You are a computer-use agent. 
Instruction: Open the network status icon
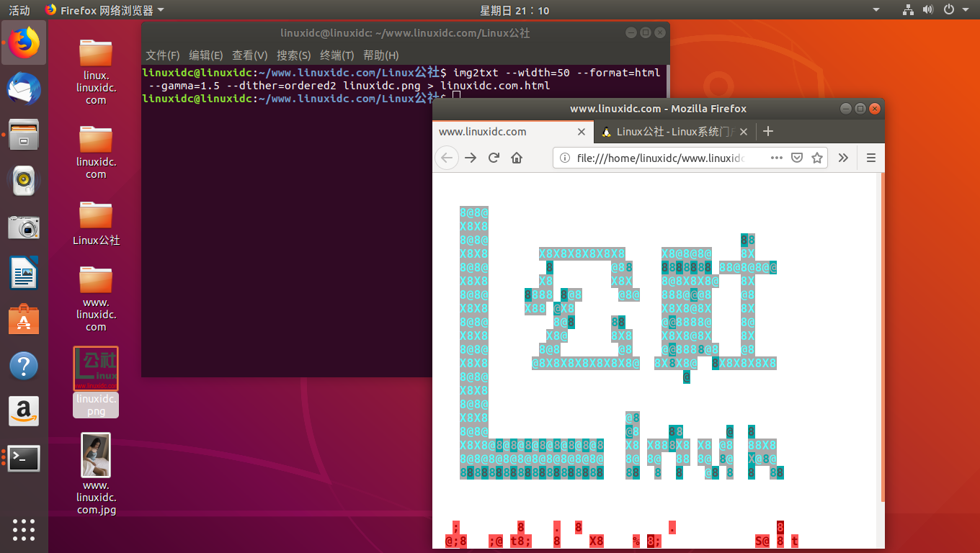(908, 10)
